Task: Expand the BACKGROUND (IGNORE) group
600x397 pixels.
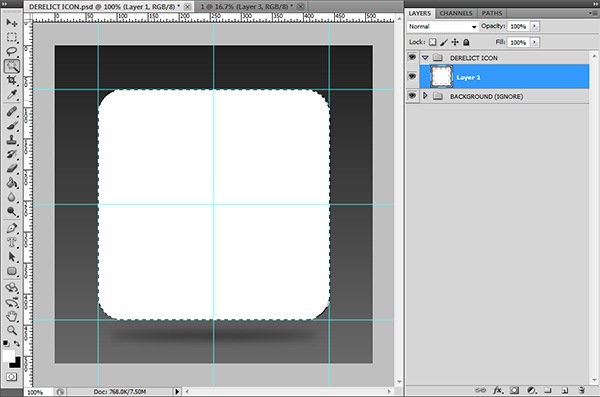Action: click(425, 96)
